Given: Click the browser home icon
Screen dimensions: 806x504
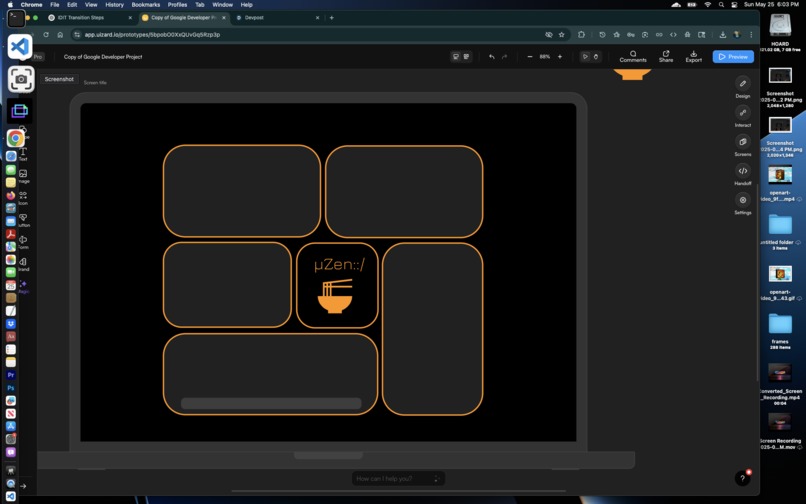Looking at the screenshot, I should [60, 34].
